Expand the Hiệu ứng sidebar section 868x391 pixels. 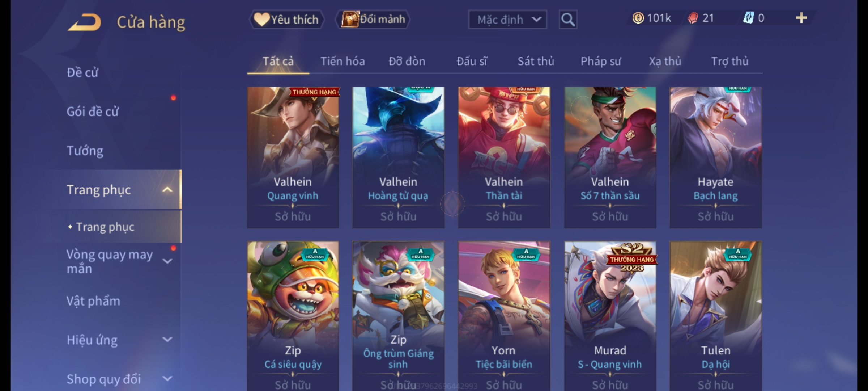tap(167, 340)
